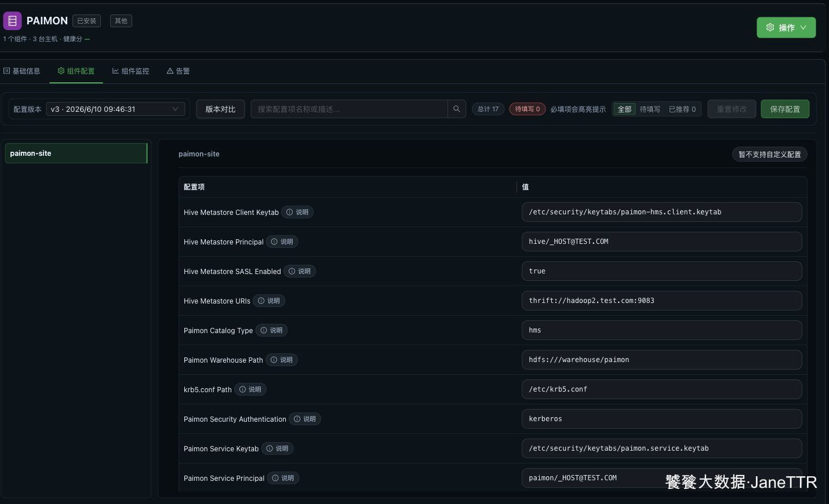The image size is (829, 504).
Task: Click the paimon-site section heading
Action: coord(199,154)
